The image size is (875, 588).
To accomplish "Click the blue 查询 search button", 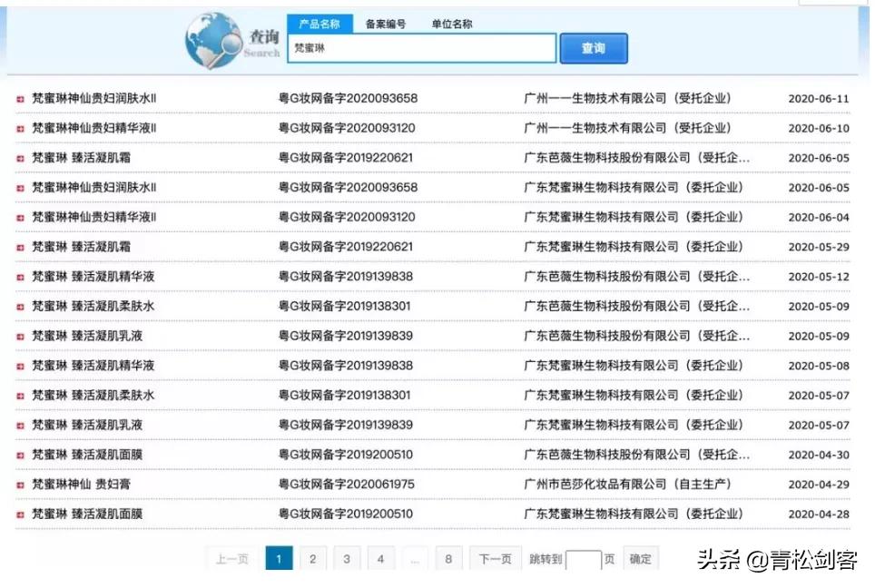I will 594,48.
